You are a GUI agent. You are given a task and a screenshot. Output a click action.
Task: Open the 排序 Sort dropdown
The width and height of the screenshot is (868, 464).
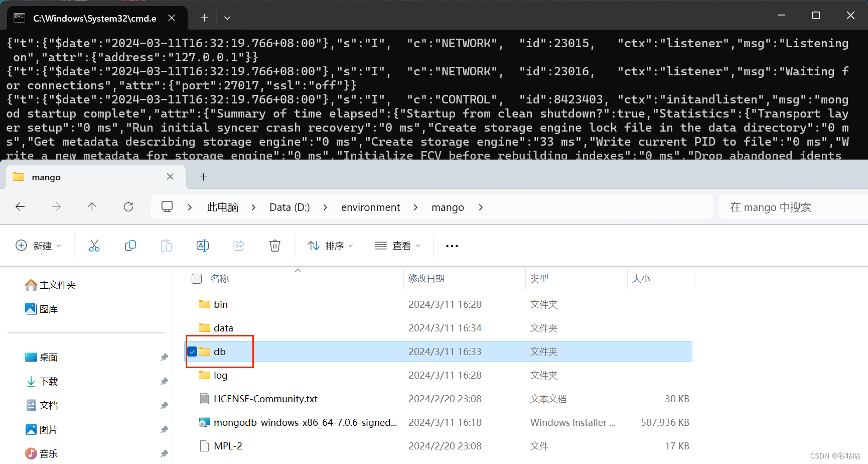(331, 246)
